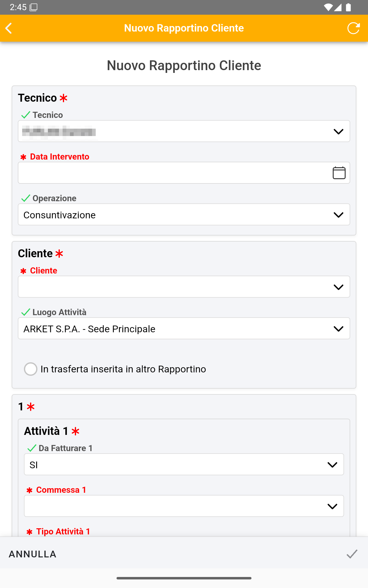Expand the Tecnico dropdown

[x=338, y=131]
